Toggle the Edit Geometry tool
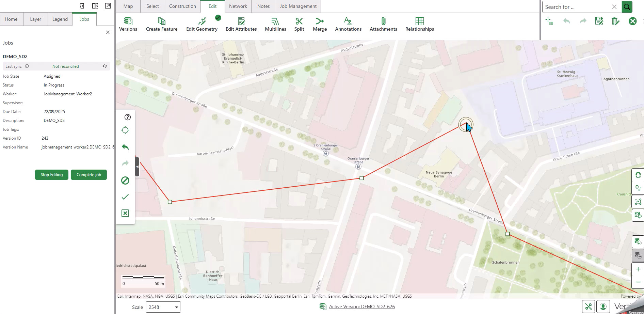 click(202, 24)
